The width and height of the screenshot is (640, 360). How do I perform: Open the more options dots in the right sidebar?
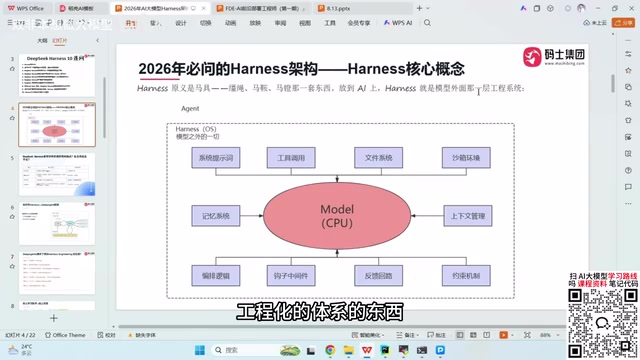628,204
